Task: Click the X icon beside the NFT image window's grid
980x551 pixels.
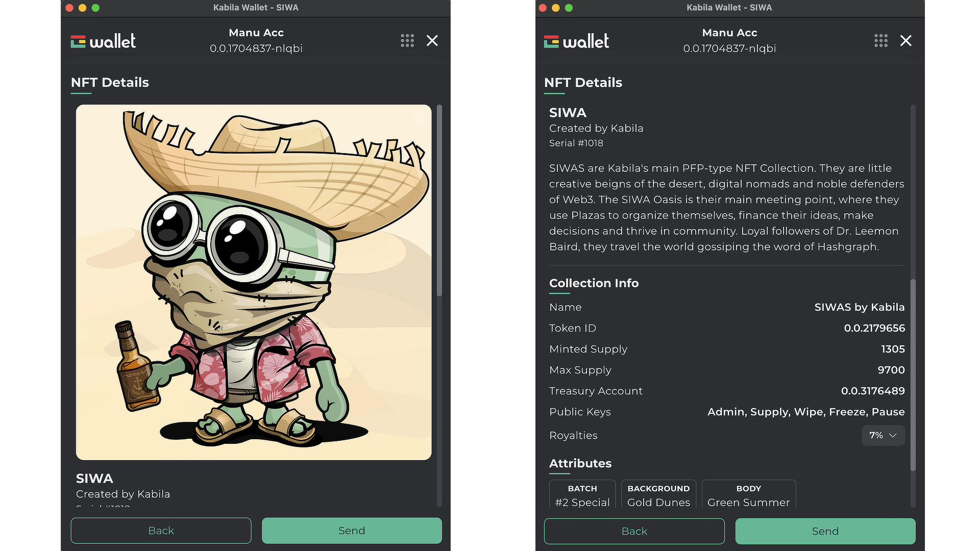Action: (432, 41)
